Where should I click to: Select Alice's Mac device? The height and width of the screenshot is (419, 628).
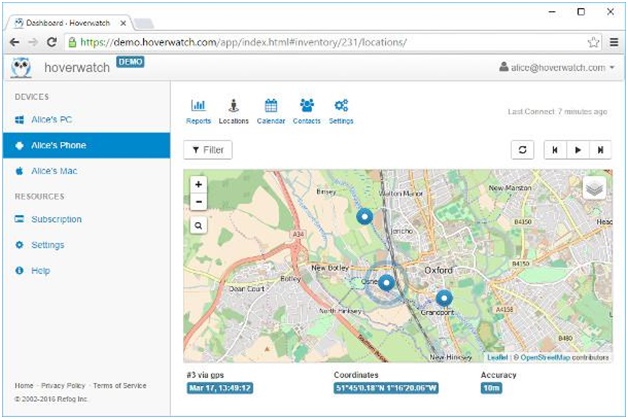pyautogui.click(x=53, y=171)
